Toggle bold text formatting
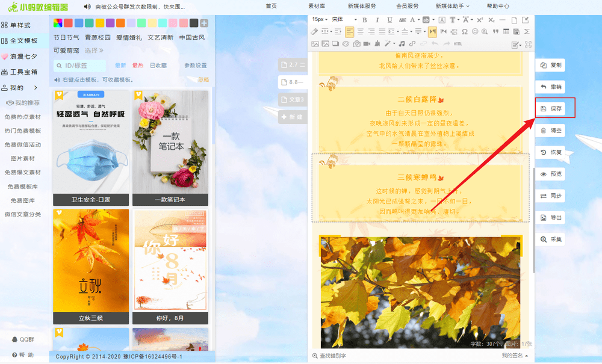The width and height of the screenshot is (602, 364). (x=364, y=20)
